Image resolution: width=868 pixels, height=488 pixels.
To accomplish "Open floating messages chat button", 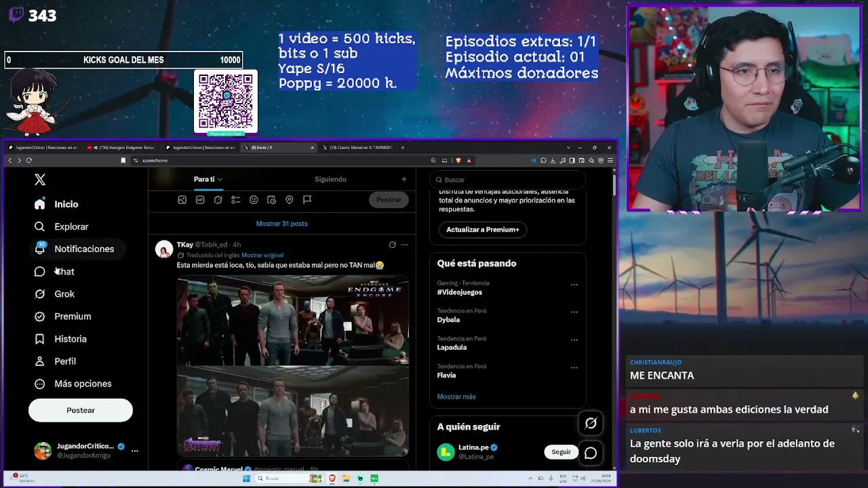I will click(x=591, y=453).
